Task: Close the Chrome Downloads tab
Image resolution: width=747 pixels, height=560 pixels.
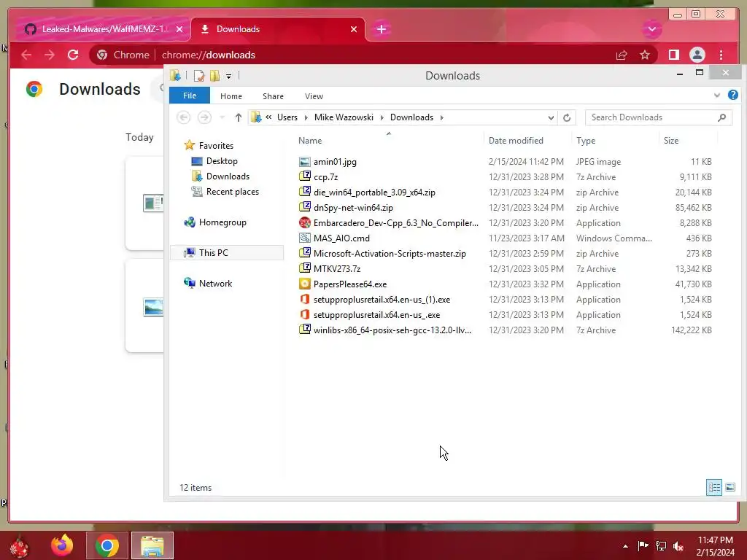Action: click(x=354, y=29)
